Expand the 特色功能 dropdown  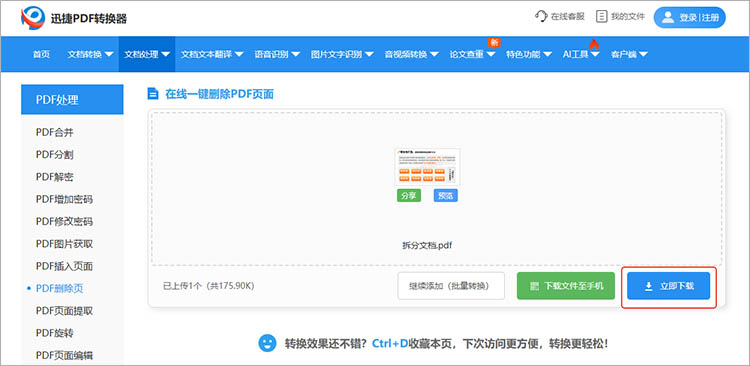pos(529,55)
